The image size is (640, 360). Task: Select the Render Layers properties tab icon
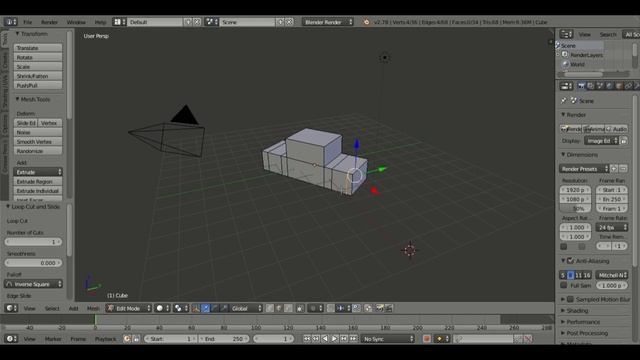(x=591, y=86)
